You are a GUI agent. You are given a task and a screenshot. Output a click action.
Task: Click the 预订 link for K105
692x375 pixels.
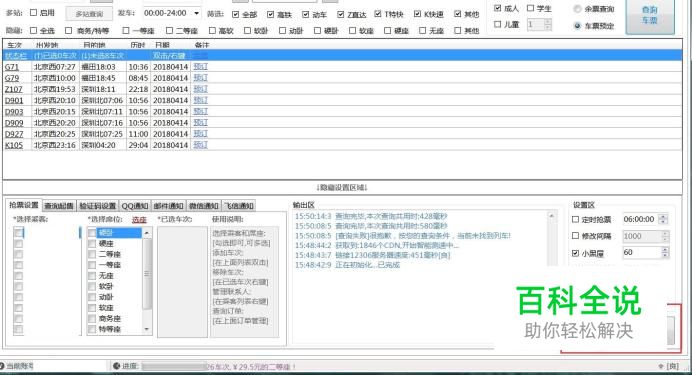tap(200, 145)
